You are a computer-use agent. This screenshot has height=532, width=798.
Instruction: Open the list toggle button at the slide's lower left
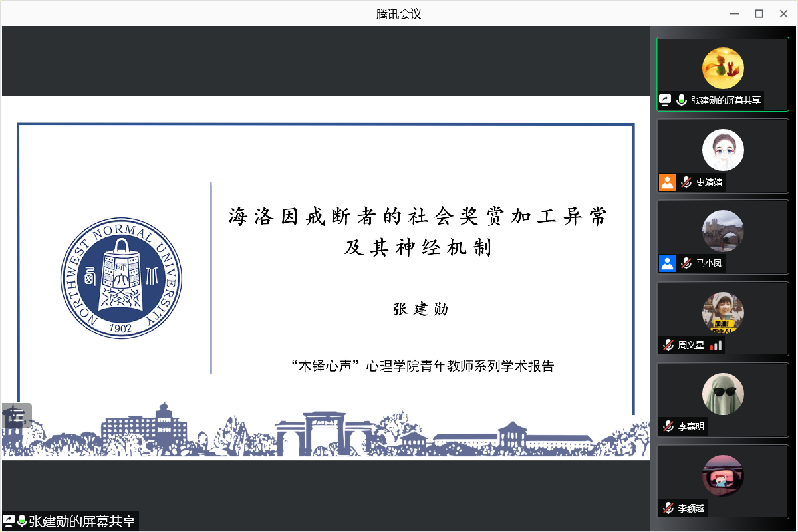(x=17, y=416)
